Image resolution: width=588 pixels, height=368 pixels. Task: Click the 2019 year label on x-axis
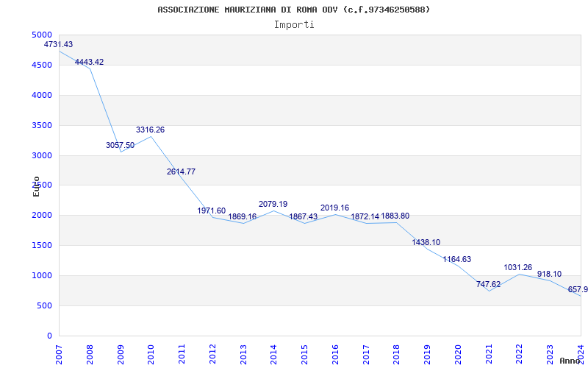click(427, 355)
